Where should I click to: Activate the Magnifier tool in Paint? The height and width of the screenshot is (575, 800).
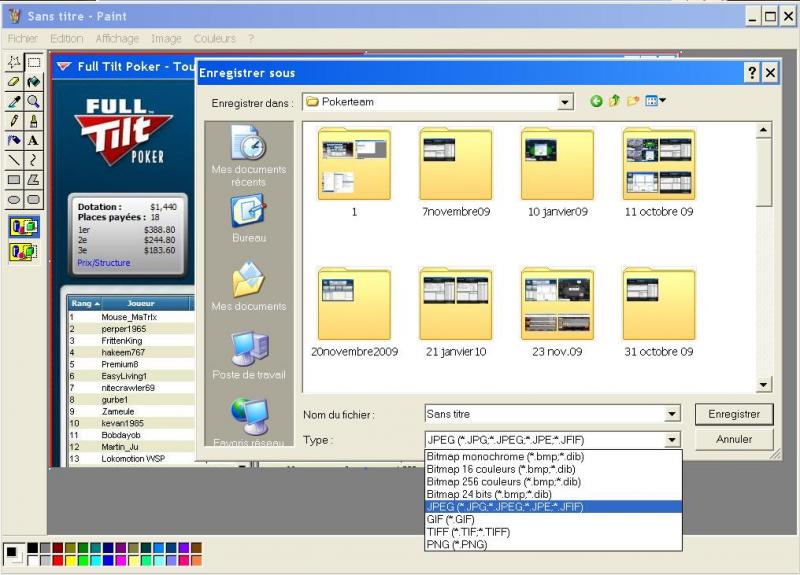point(34,101)
